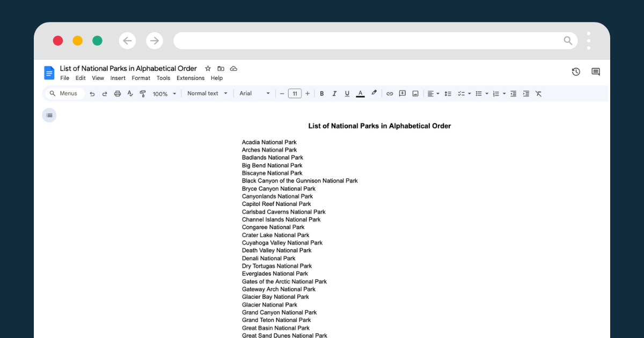The height and width of the screenshot is (338, 644).
Task: Click "Crater Lake National Park" line
Action: pos(275,235)
